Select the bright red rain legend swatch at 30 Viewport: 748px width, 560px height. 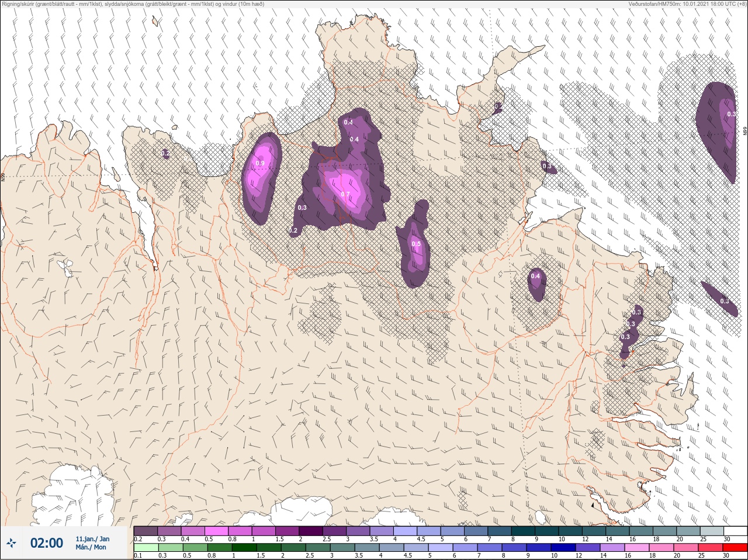point(735,548)
